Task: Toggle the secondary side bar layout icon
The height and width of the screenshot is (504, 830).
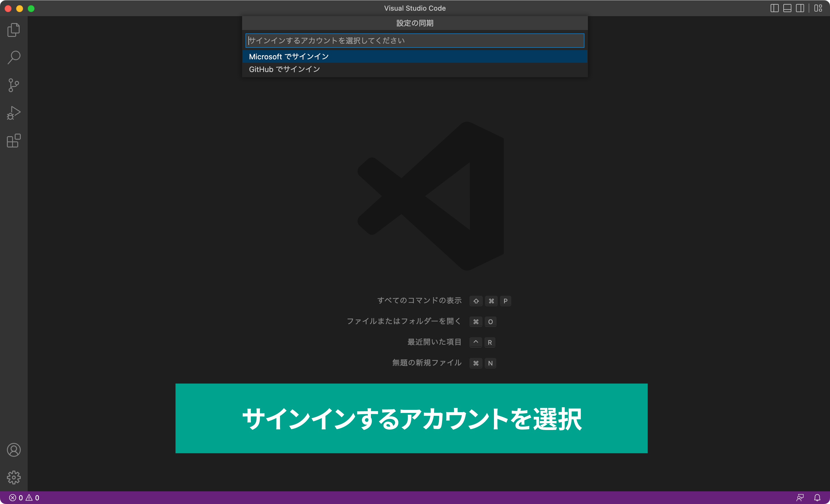Action: (x=800, y=8)
